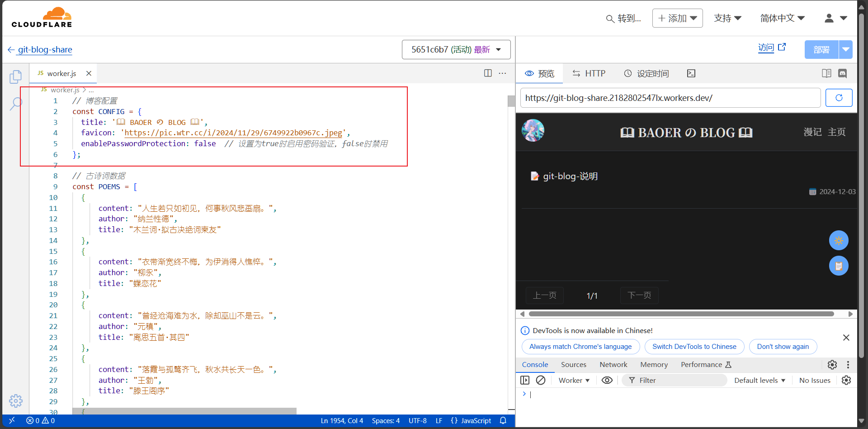Open DevTools settings gear beside Performance tab
Screen dimensions: 868x429
(x=832, y=365)
